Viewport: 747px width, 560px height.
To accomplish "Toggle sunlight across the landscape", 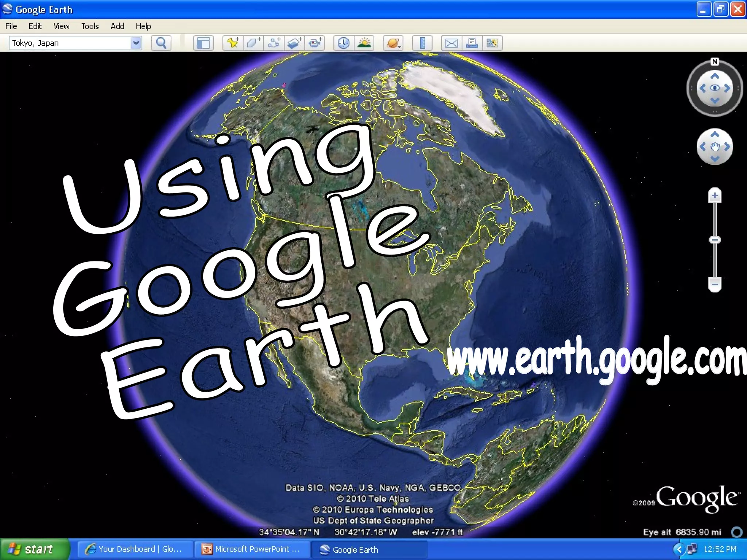I will pos(364,43).
